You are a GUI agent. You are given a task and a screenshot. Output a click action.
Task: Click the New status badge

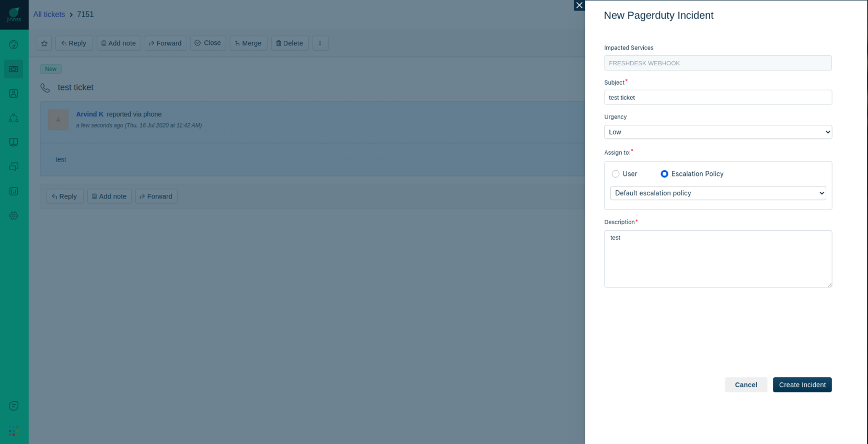[51, 69]
